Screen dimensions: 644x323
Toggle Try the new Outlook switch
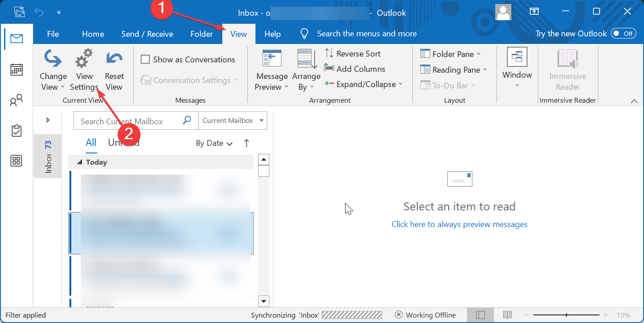[x=623, y=34]
